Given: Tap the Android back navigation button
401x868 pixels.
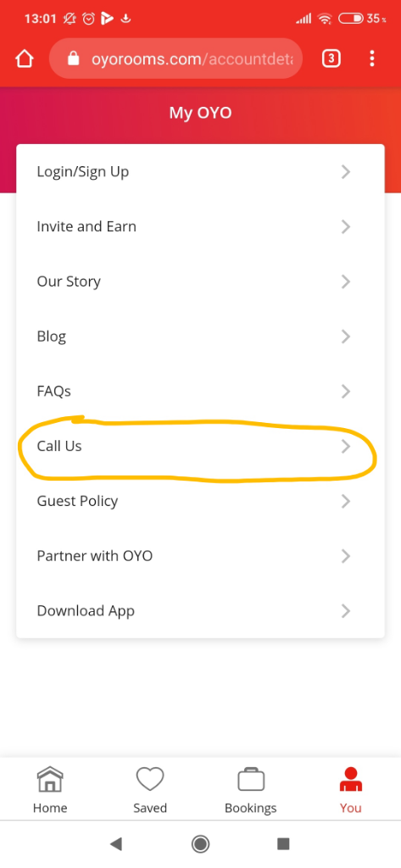Looking at the screenshot, I should click(x=116, y=843).
